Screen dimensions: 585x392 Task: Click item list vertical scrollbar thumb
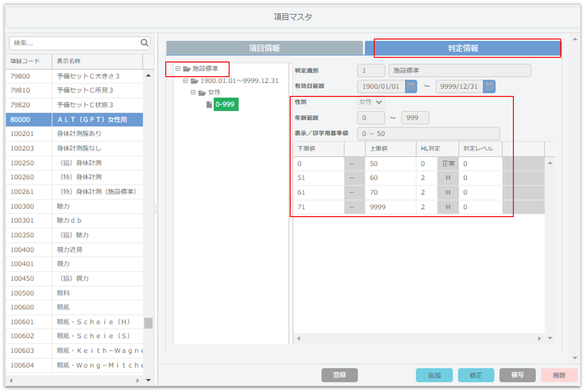(x=148, y=323)
